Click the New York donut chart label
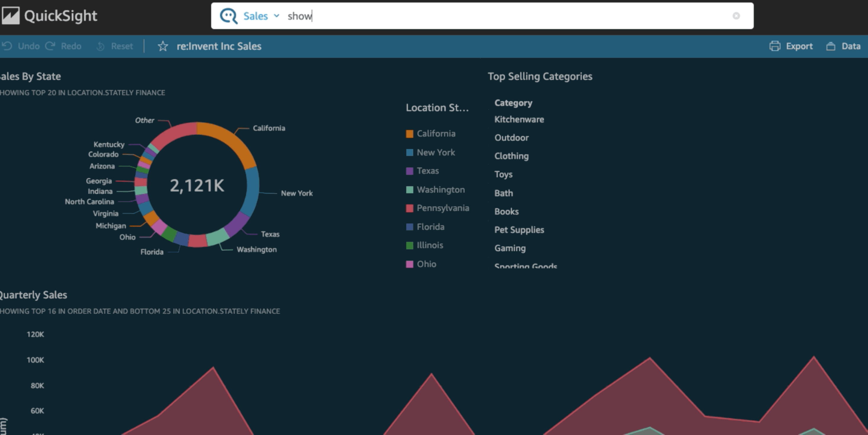Image resolution: width=868 pixels, height=435 pixels. point(297,193)
